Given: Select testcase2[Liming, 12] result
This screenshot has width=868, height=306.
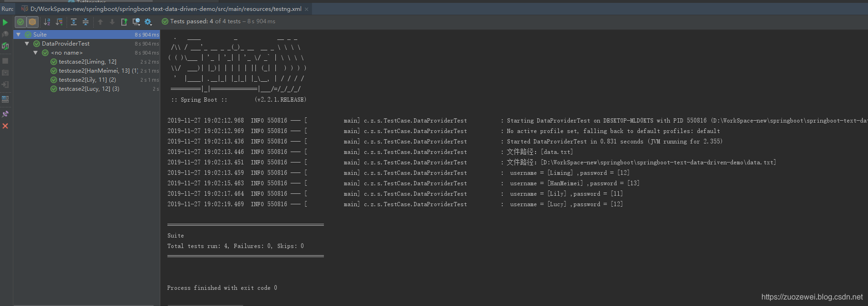Looking at the screenshot, I should pos(87,62).
